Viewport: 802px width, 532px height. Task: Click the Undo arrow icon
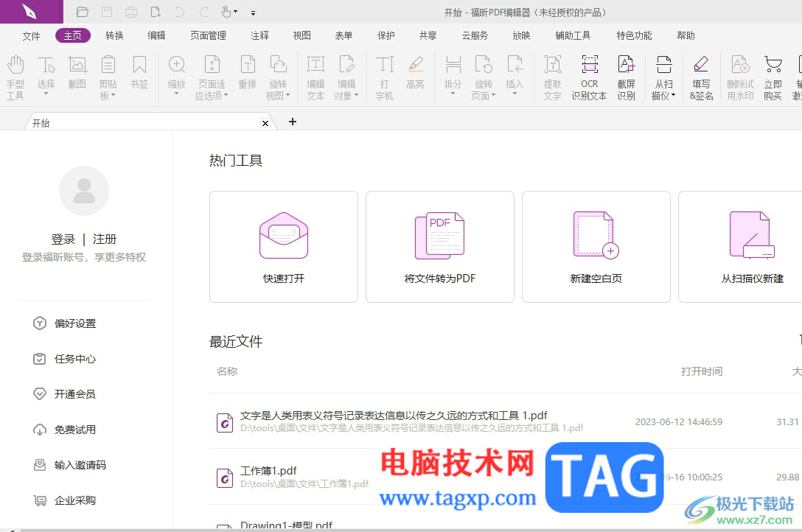(180, 12)
